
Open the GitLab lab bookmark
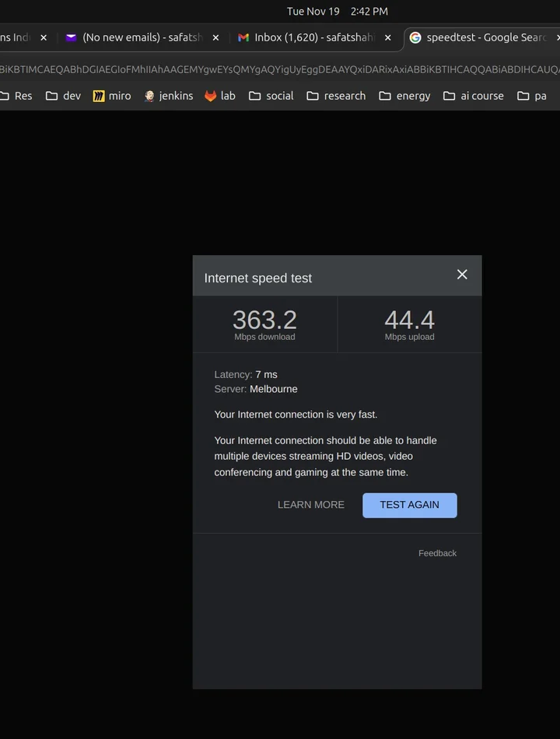point(219,96)
